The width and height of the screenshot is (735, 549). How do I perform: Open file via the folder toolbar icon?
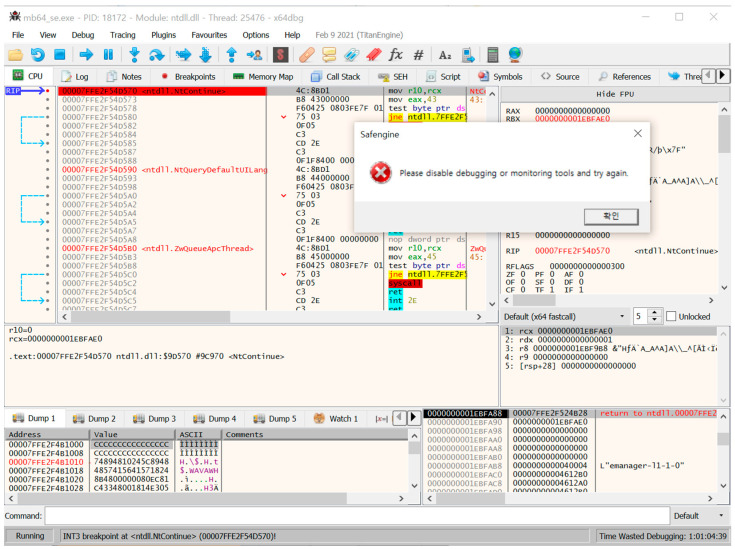(15, 55)
